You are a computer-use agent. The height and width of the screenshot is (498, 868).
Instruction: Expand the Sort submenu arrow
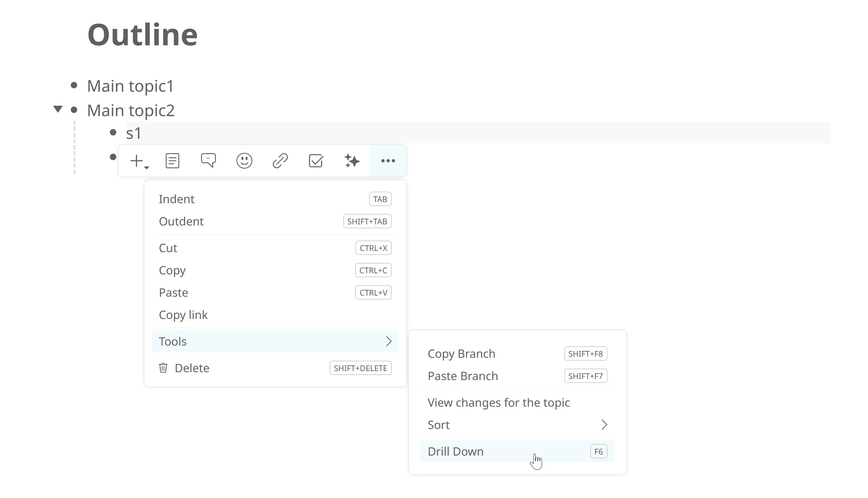click(x=604, y=425)
